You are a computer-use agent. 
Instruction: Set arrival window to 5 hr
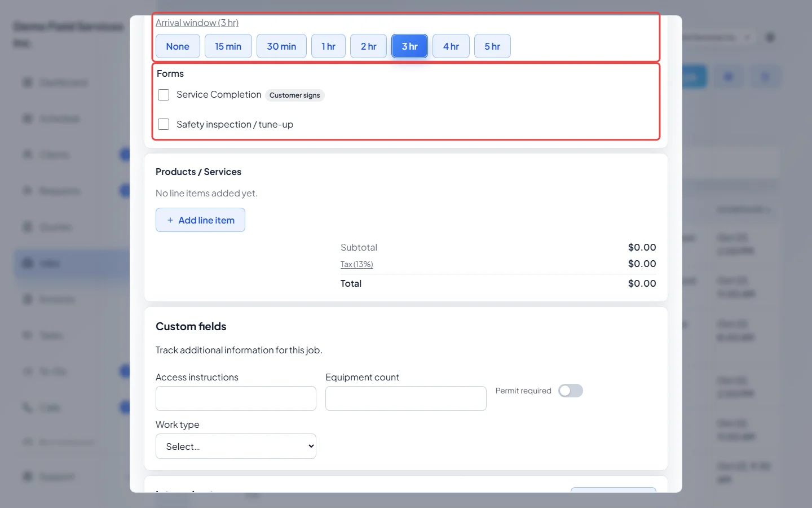[492, 46]
